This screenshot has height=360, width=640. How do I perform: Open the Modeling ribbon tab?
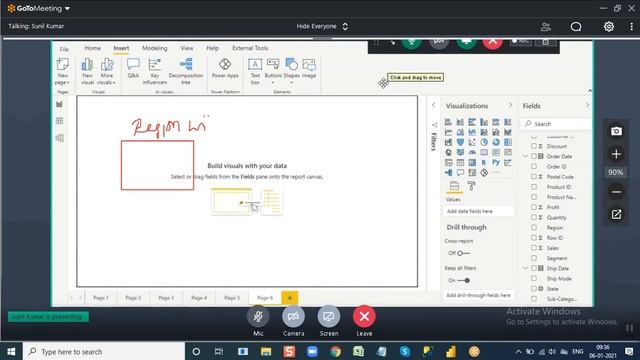click(x=155, y=48)
